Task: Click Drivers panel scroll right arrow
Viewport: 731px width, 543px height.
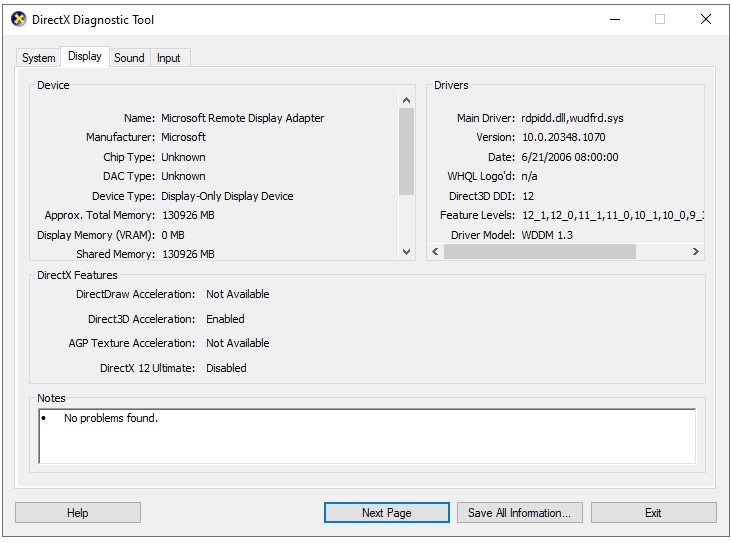Action: pyautogui.click(x=696, y=252)
